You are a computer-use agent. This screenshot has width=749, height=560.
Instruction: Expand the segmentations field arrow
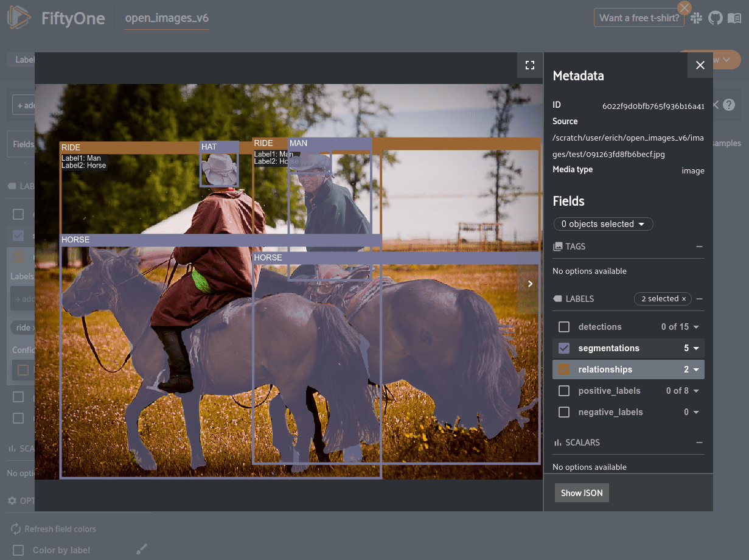click(x=696, y=348)
